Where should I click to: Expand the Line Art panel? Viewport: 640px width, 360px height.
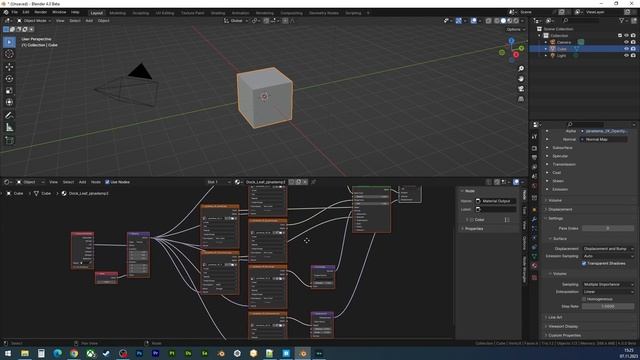tap(555, 317)
